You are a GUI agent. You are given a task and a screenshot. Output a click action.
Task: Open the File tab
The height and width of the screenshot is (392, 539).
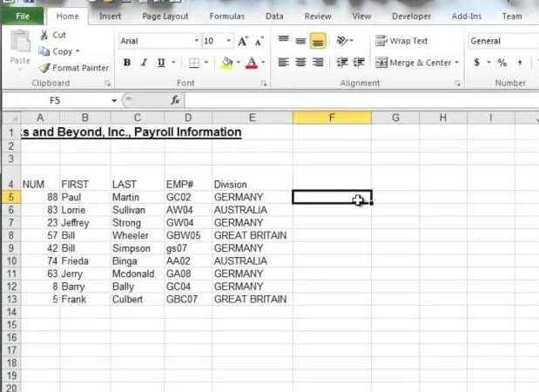[x=23, y=17]
